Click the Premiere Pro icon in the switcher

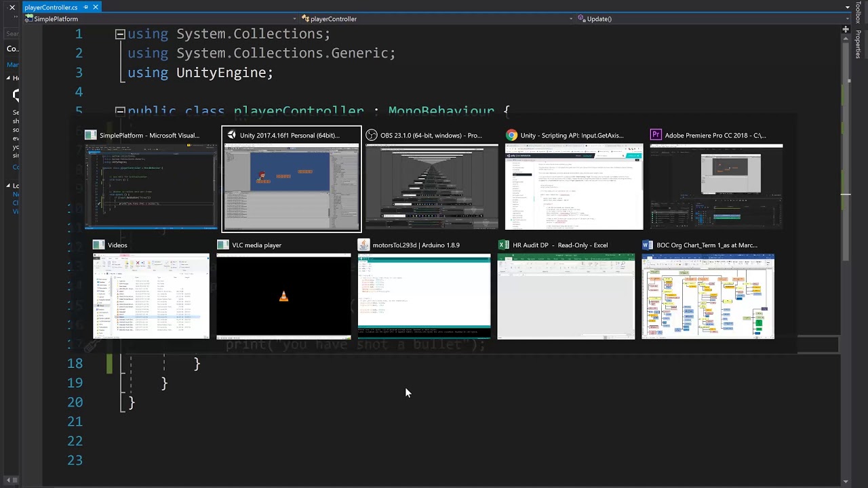[656, 135]
